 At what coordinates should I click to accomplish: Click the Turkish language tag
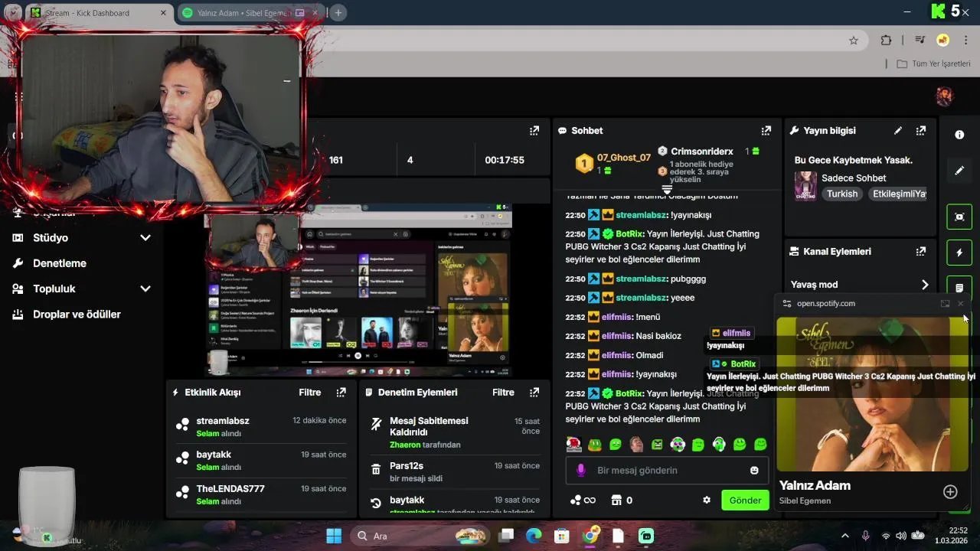pos(842,194)
